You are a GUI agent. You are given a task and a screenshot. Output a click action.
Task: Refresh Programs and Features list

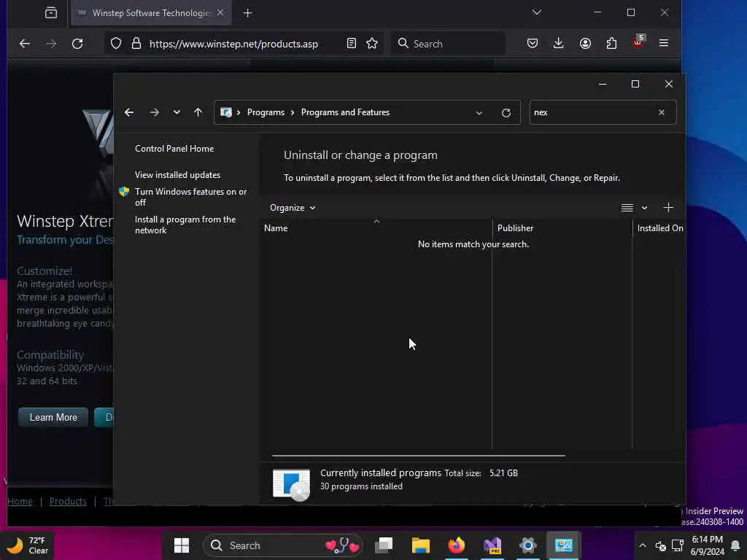point(506,113)
